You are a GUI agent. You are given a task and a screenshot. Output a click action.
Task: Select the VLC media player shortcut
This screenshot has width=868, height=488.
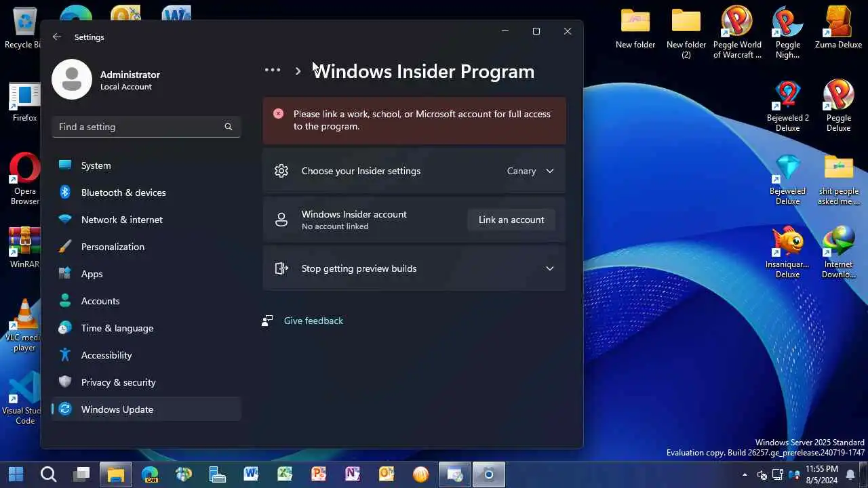coord(24,325)
